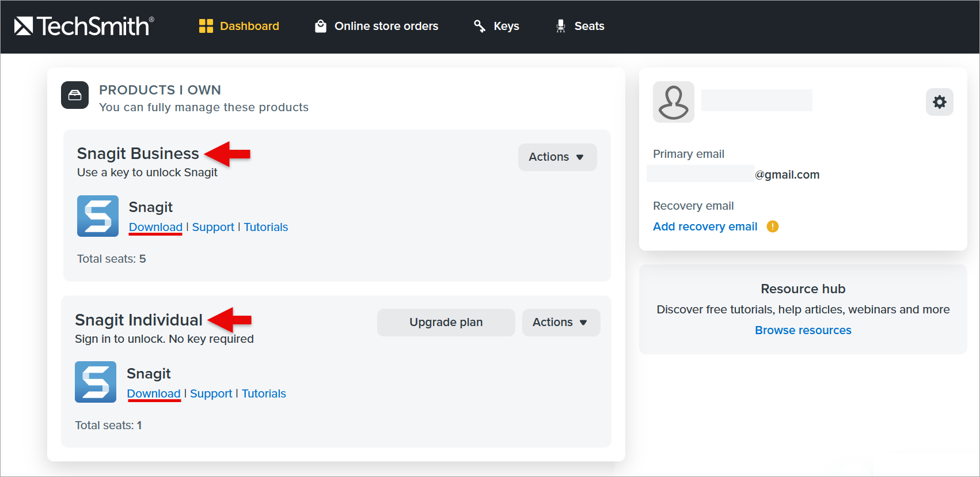The image size is (980, 477).
Task: Go to Online store orders
Action: (x=377, y=26)
